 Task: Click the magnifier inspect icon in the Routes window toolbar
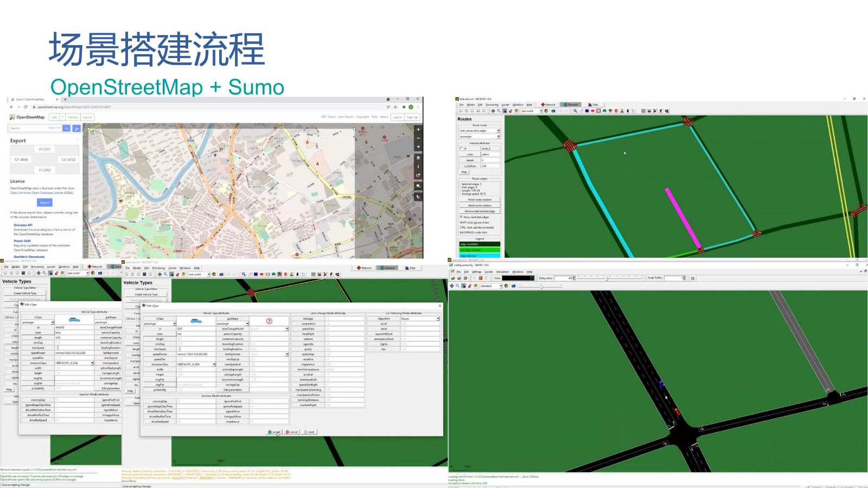click(x=575, y=111)
